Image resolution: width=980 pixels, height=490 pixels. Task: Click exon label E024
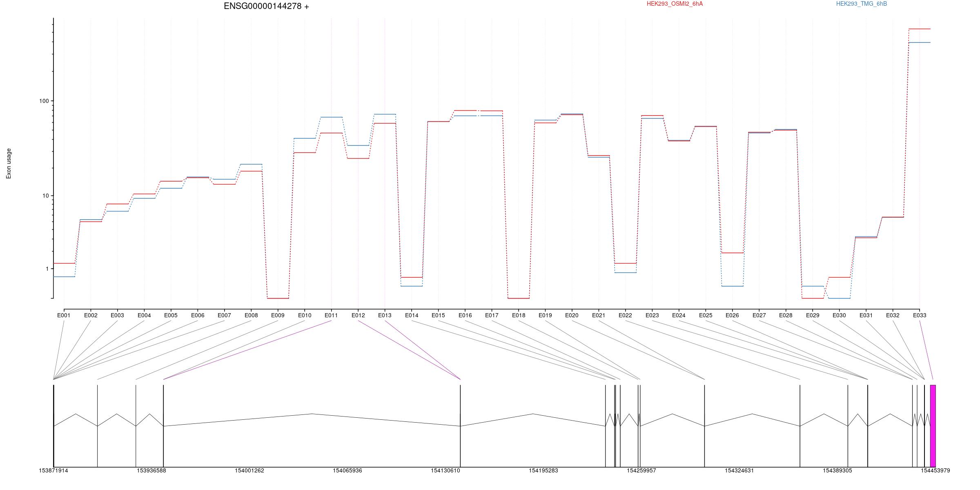coord(679,315)
